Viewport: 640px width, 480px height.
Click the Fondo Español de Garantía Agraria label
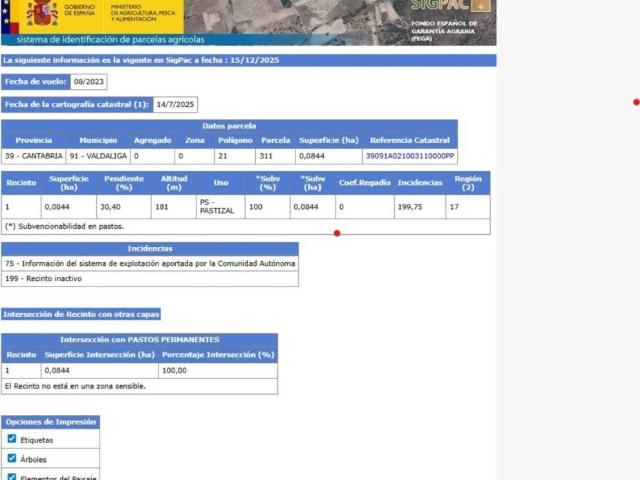(x=444, y=31)
